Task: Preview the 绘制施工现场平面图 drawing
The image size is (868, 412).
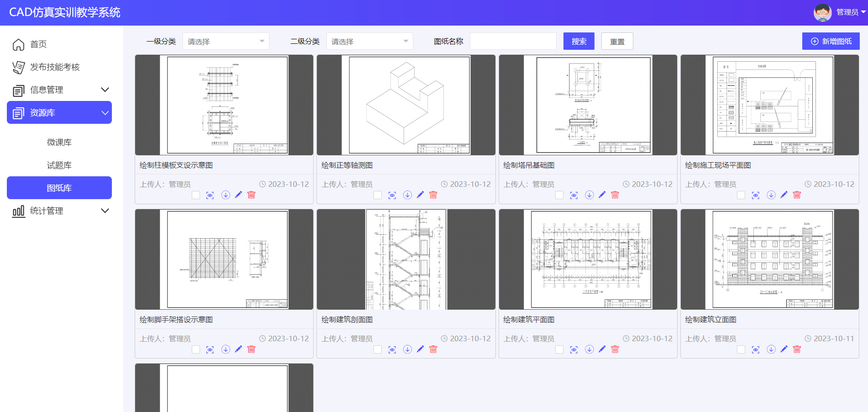Action: [x=756, y=195]
